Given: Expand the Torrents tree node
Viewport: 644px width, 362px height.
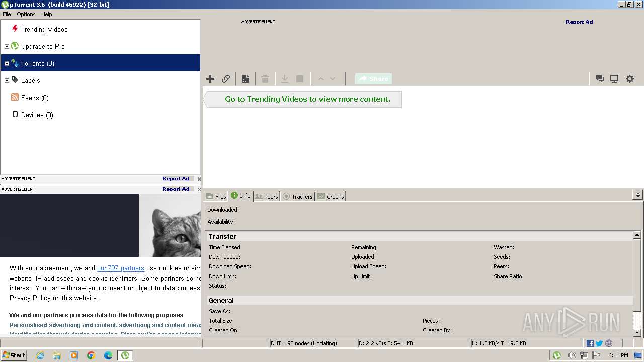Looking at the screenshot, I should tap(7, 63).
